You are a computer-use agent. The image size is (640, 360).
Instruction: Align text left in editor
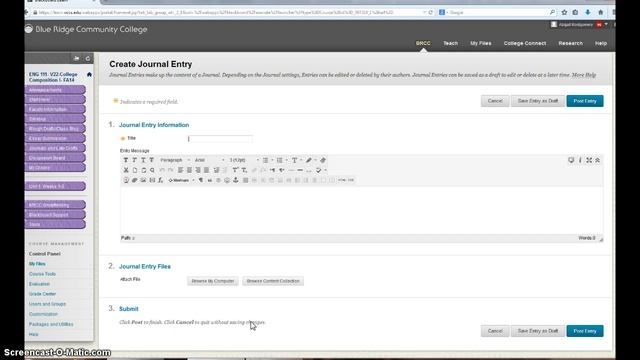180,170
